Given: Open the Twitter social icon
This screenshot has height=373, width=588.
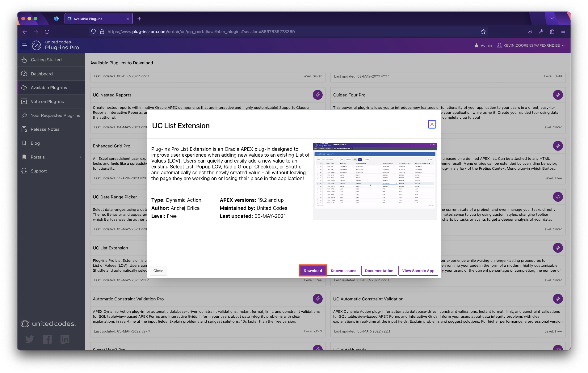Looking at the screenshot, I should 30,339.
